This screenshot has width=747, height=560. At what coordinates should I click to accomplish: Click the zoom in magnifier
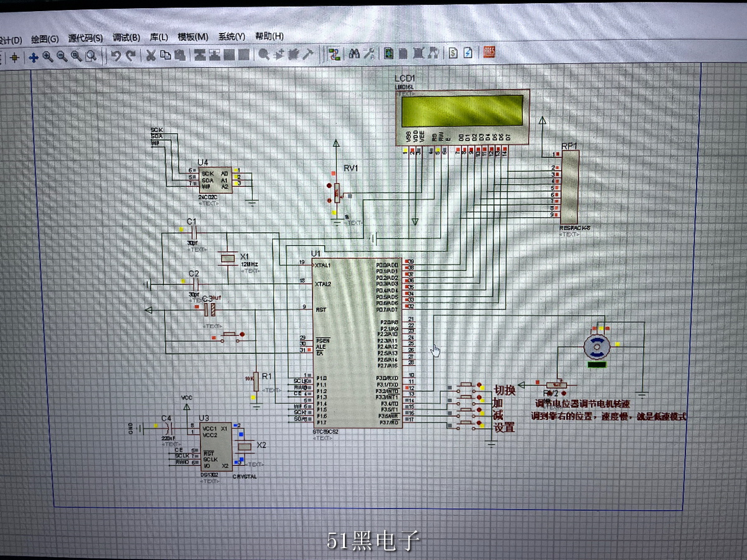point(47,56)
